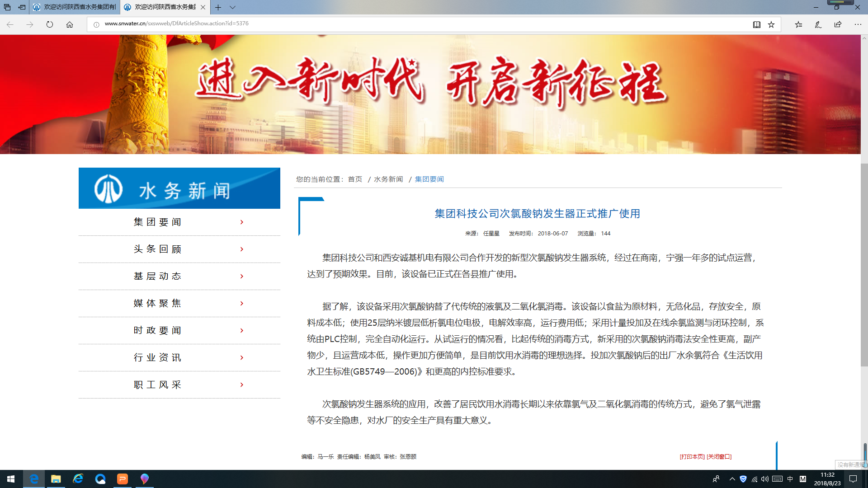Click 水务新闻 breadcrumb link
868x488 pixels.
[388, 179]
